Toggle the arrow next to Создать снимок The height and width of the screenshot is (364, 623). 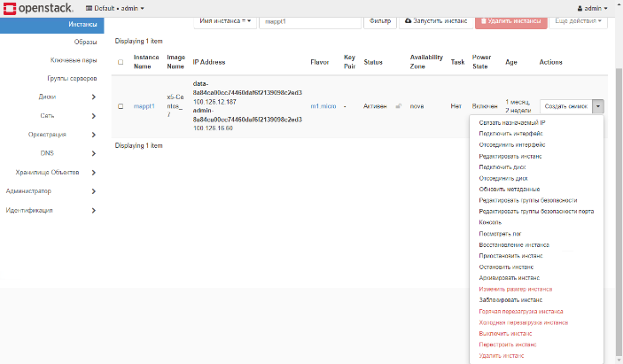tap(599, 105)
